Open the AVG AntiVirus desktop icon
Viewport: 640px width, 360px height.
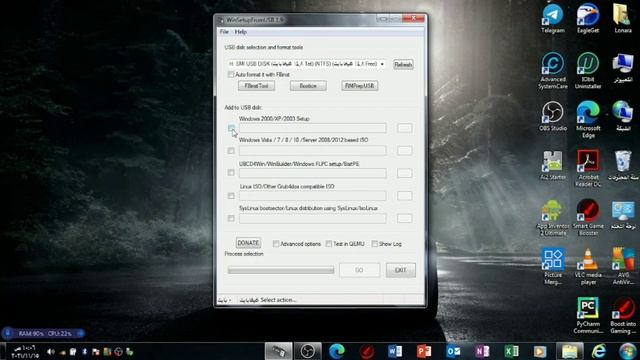click(623, 266)
